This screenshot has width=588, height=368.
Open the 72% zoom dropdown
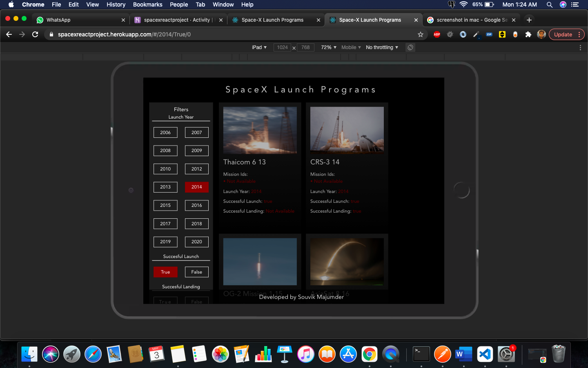[329, 47]
